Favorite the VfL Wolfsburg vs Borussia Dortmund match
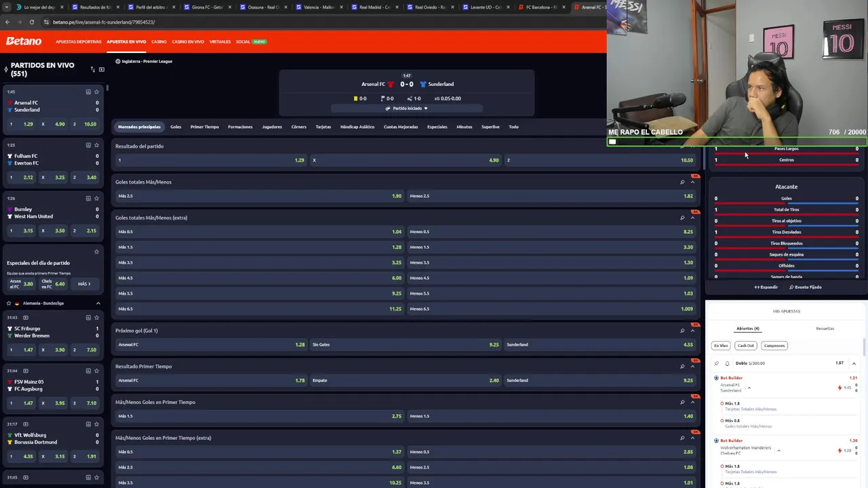Viewport: 868px width, 488px height. (x=97, y=424)
